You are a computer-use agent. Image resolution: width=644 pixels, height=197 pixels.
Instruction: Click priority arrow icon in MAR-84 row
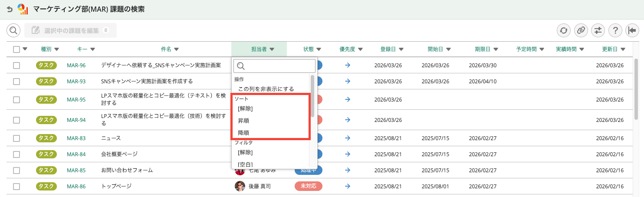[348, 154]
